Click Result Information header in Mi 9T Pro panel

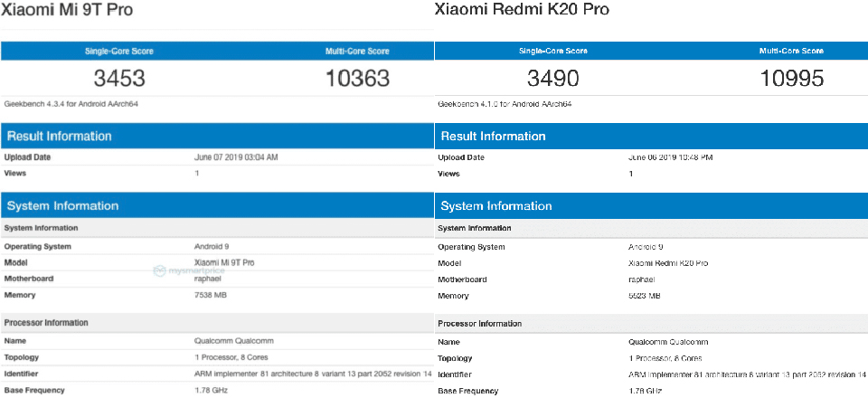[216, 137]
